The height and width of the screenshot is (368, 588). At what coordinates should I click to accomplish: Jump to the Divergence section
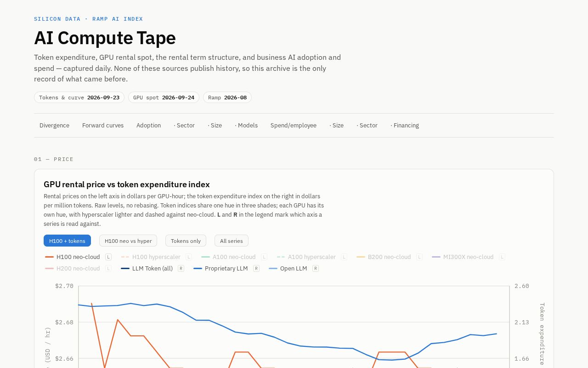tap(54, 126)
